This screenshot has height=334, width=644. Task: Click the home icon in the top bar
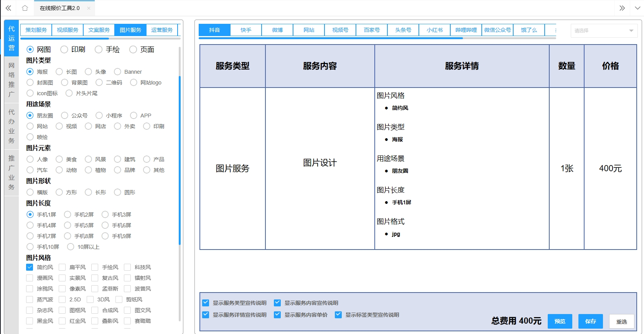(x=25, y=8)
